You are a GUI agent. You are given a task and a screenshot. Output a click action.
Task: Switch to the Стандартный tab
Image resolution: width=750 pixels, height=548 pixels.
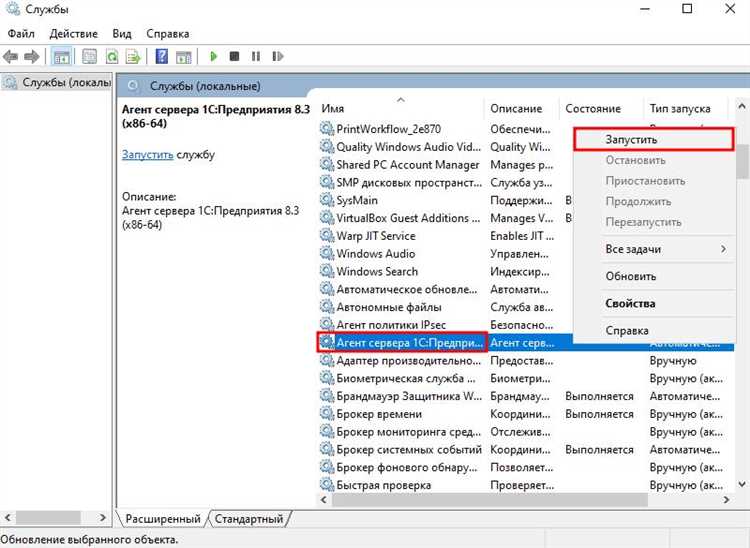[x=249, y=519]
